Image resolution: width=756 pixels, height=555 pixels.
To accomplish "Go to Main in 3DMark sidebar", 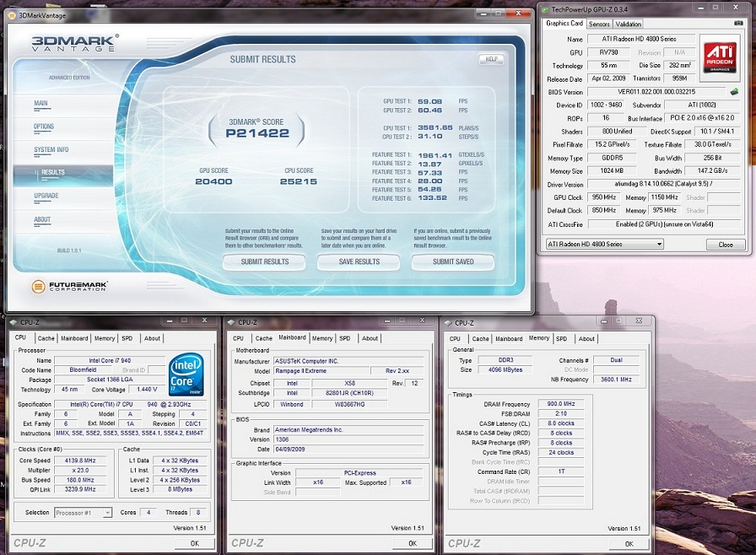I will [41, 103].
